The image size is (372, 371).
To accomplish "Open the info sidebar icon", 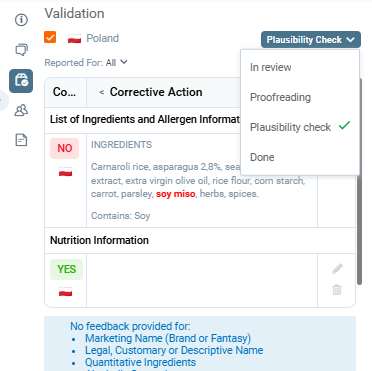I will click(x=21, y=20).
